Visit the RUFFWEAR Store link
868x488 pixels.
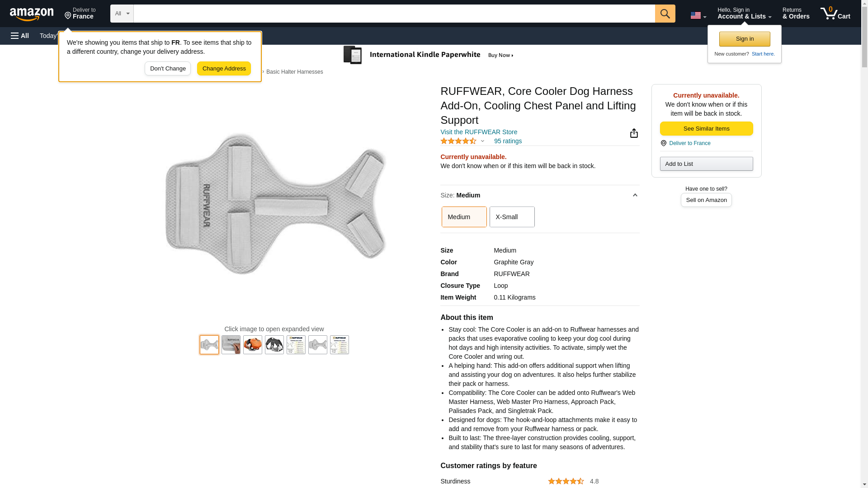click(x=478, y=132)
